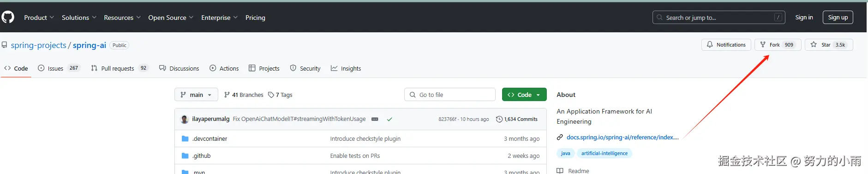Click the GitHub Octocat logo

[8, 18]
